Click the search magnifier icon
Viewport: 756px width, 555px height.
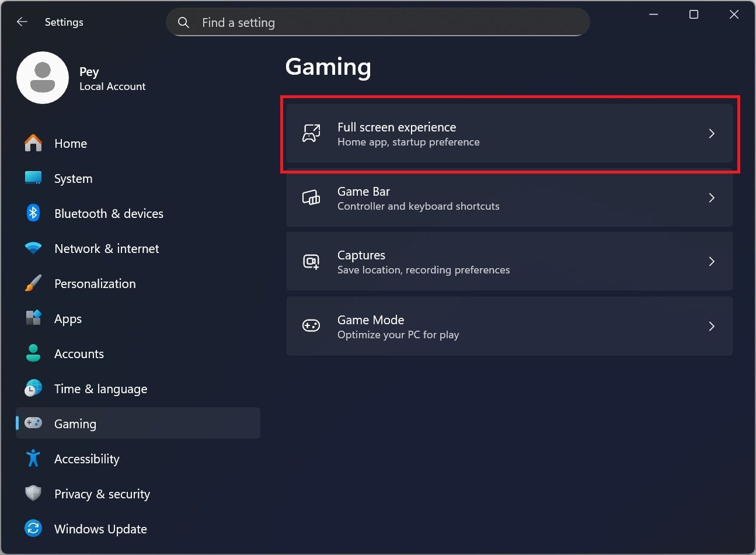[183, 22]
